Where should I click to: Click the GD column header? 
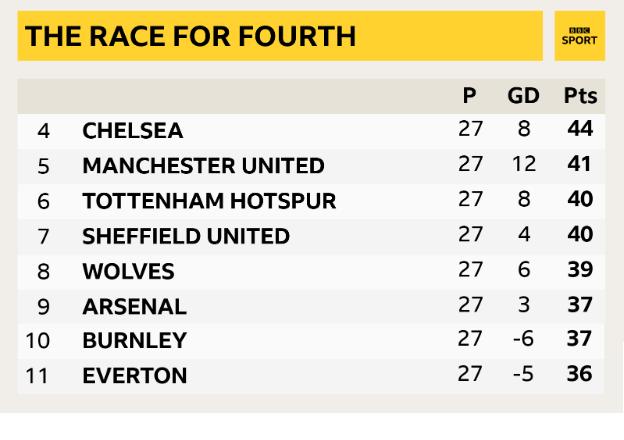point(523,97)
